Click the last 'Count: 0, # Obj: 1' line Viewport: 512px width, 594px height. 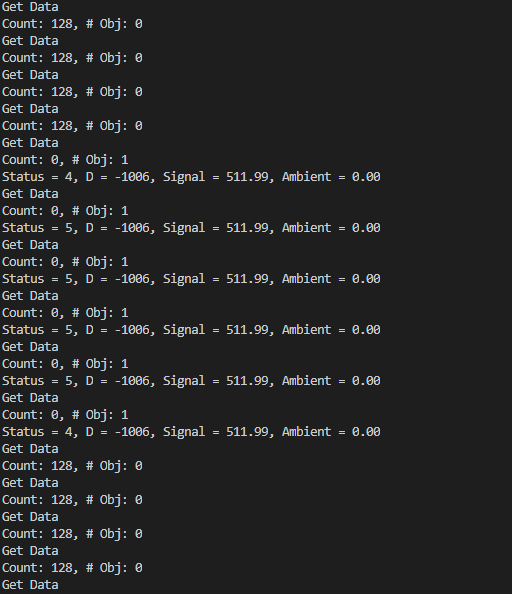click(x=65, y=415)
